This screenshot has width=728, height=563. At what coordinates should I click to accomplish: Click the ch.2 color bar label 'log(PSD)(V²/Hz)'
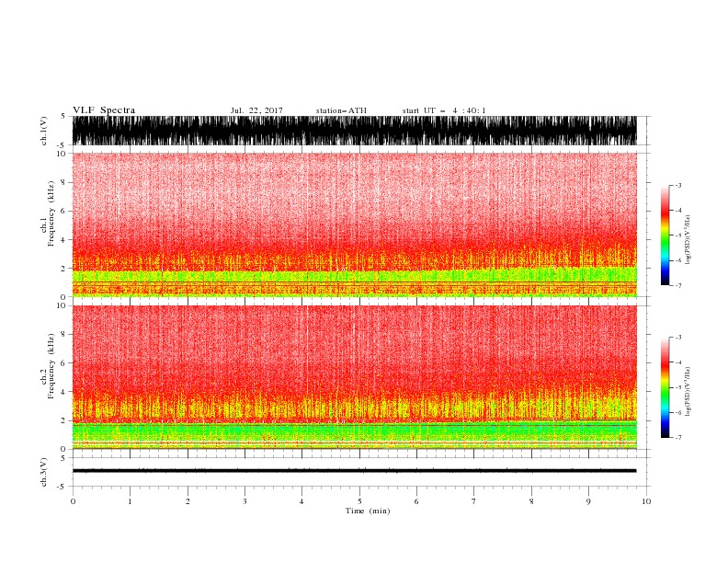[688, 391]
